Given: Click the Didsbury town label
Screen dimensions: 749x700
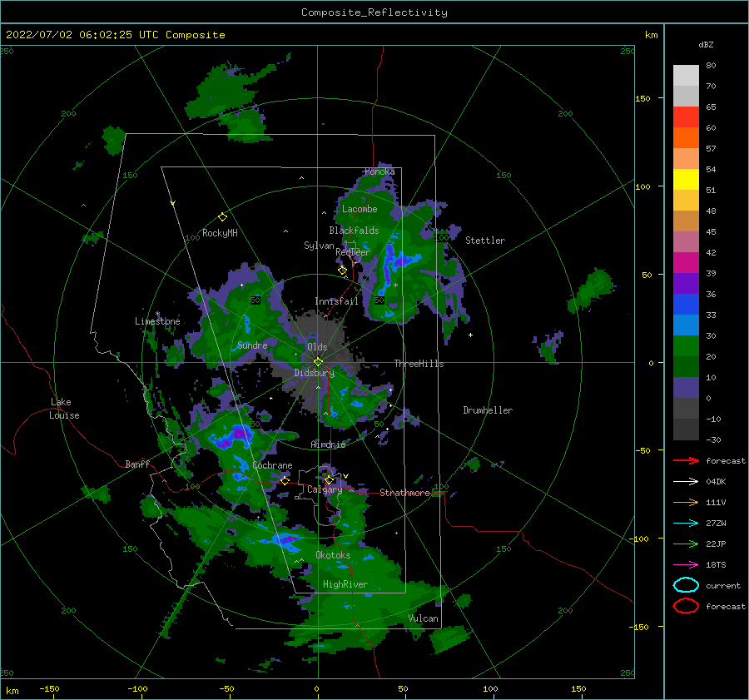Looking at the screenshot, I should [315, 373].
